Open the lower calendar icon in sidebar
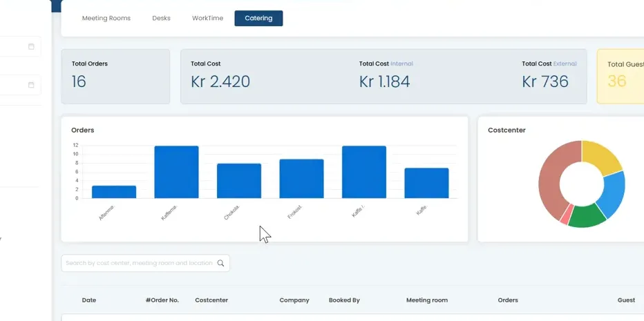Viewport: 644px width, 321px height. click(31, 84)
